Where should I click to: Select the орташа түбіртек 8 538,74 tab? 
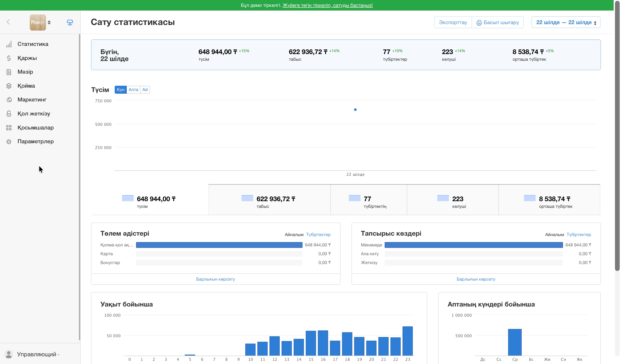[x=549, y=200]
